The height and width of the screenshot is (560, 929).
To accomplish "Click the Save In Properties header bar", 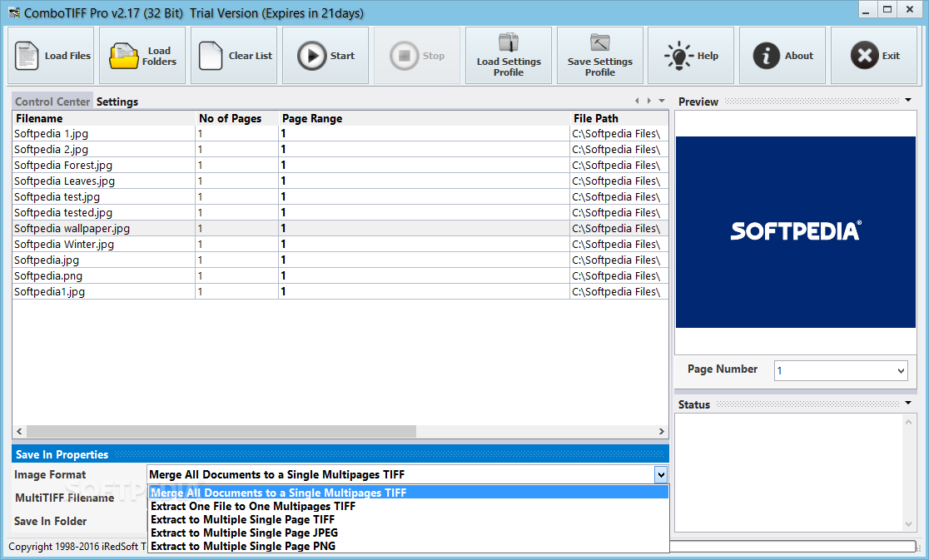I will (x=340, y=454).
